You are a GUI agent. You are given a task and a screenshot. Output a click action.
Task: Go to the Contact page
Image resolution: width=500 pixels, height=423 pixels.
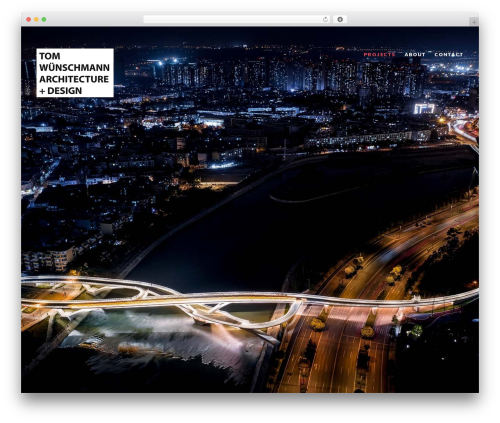(x=449, y=54)
